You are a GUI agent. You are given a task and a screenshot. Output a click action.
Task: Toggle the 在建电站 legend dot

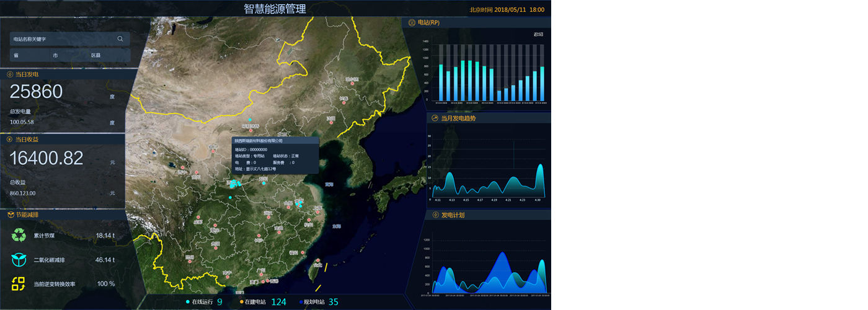(241, 302)
